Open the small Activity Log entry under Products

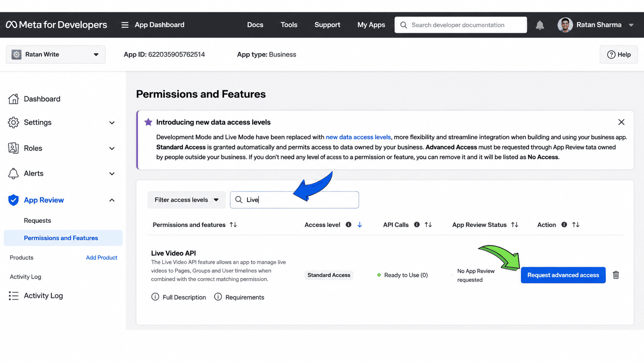[25, 277]
